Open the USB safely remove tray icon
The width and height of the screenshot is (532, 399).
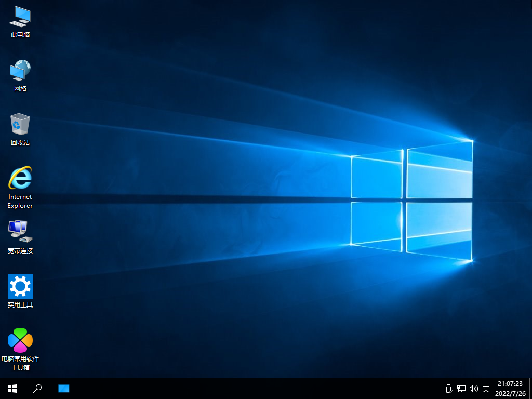pos(449,389)
